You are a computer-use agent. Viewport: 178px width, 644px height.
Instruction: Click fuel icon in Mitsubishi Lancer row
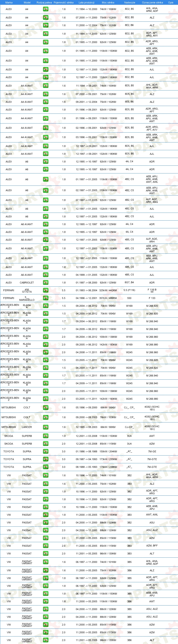tap(46, 427)
